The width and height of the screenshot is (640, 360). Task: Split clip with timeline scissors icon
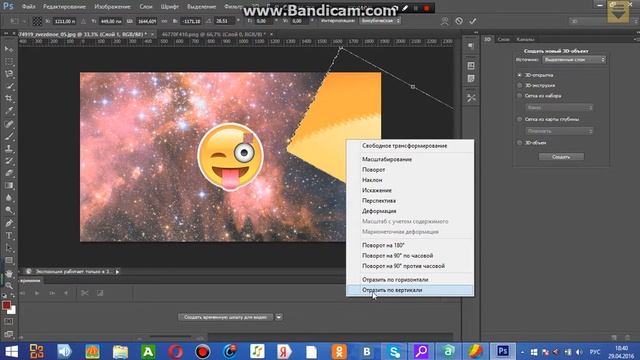[x=84, y=293]
